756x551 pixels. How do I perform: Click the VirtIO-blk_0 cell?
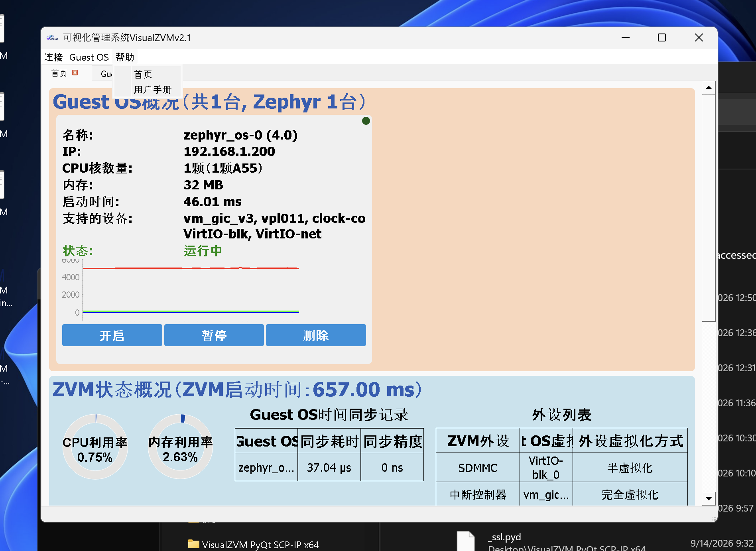546,468
